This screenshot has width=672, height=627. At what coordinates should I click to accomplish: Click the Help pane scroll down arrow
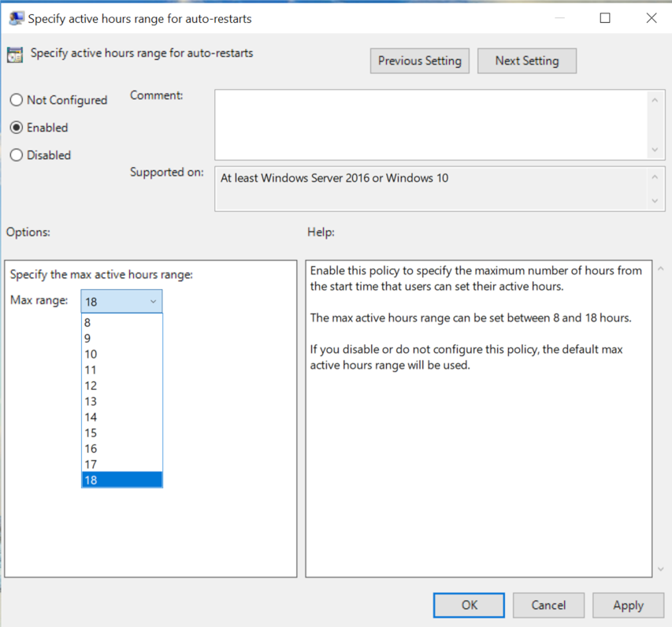pyautogui.click(x=661, y=569)
